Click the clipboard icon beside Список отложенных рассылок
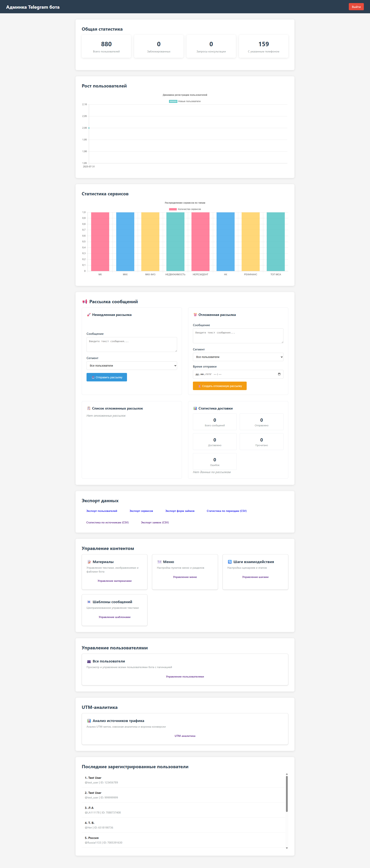 point(89,408)
